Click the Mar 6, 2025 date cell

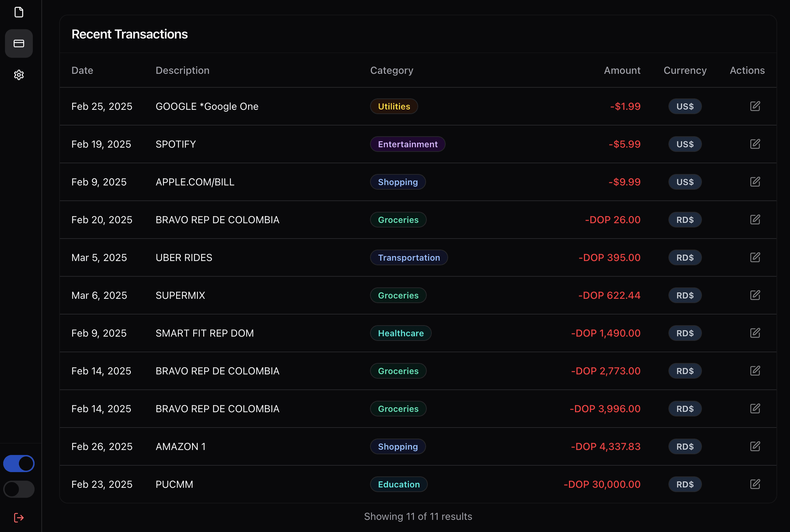pyautogui.click(x=99, y=295)
